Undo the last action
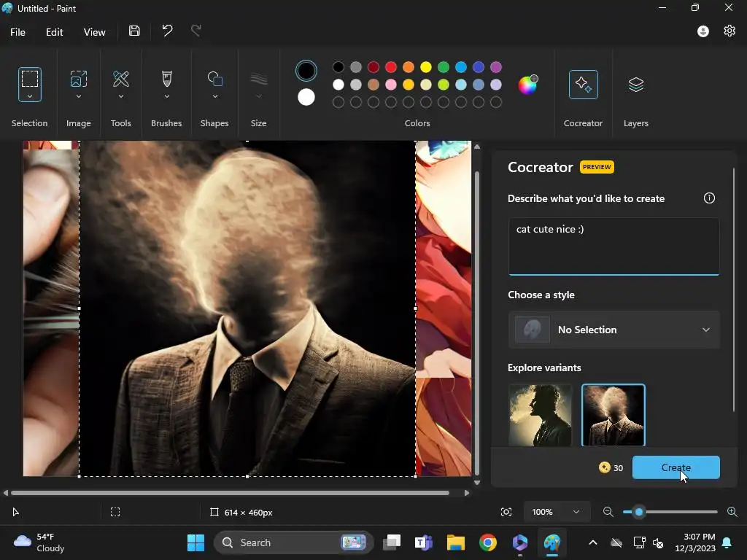This screenshot has height=560, width=747. (x=167, y=31)
